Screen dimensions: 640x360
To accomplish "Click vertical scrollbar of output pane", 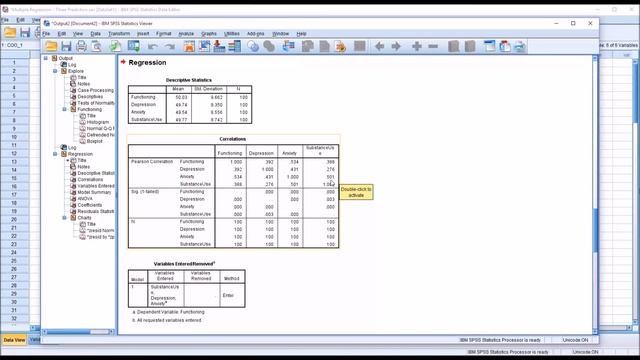I will 595,231.
